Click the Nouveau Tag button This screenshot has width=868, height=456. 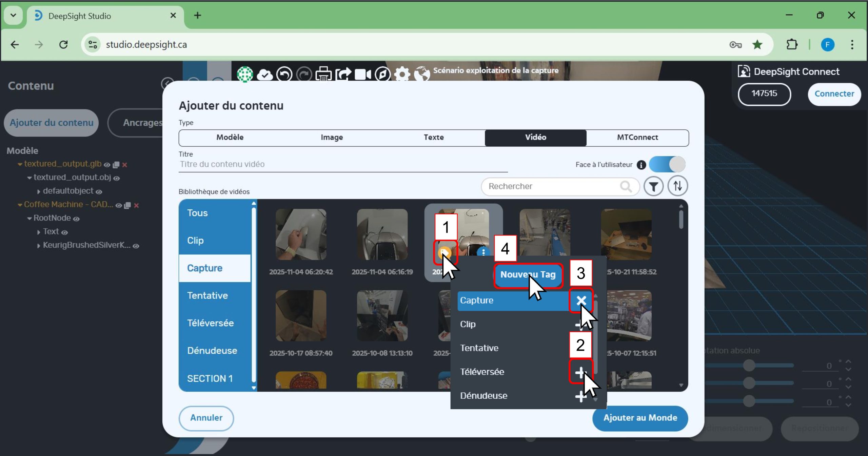pos(528,275)
